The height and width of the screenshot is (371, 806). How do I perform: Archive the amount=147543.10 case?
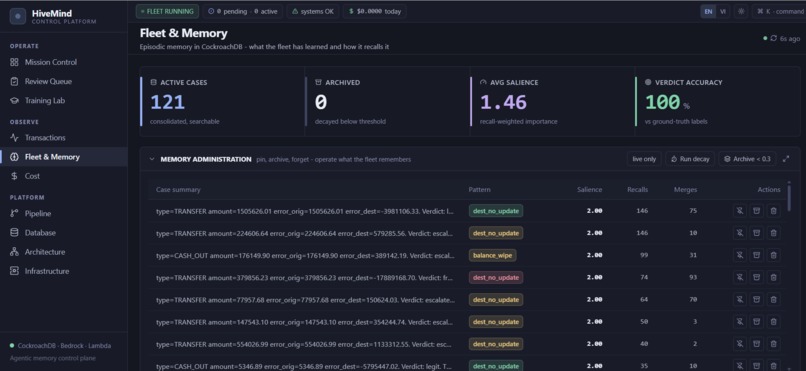(x=756, y=321)
